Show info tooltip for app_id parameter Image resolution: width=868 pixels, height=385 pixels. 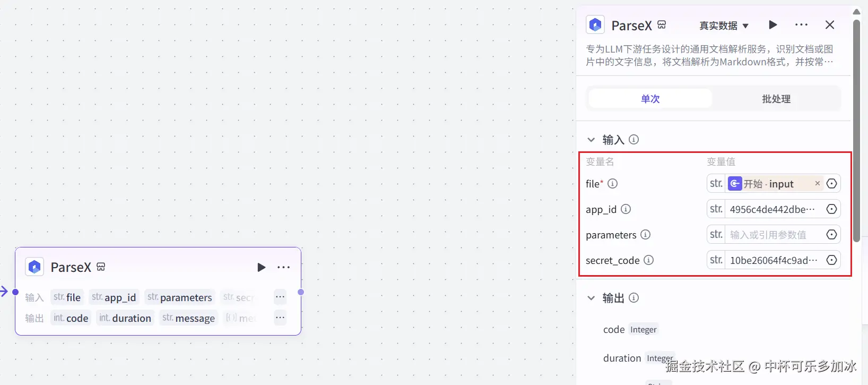click(626, 209)
